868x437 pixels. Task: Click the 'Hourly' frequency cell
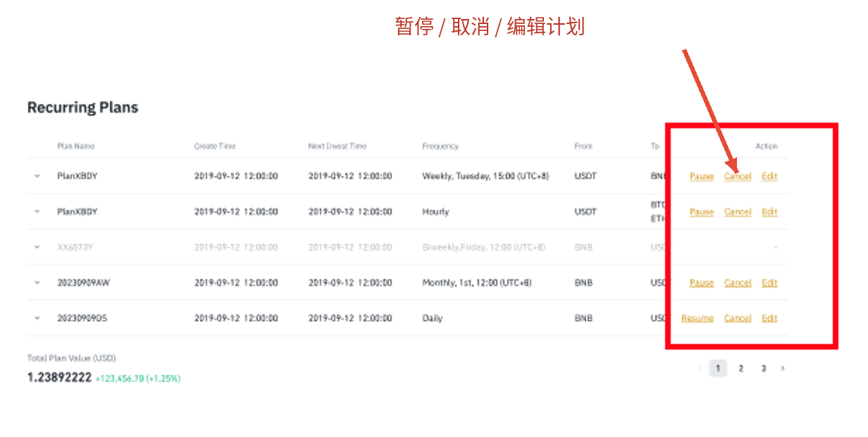[435, 211]
